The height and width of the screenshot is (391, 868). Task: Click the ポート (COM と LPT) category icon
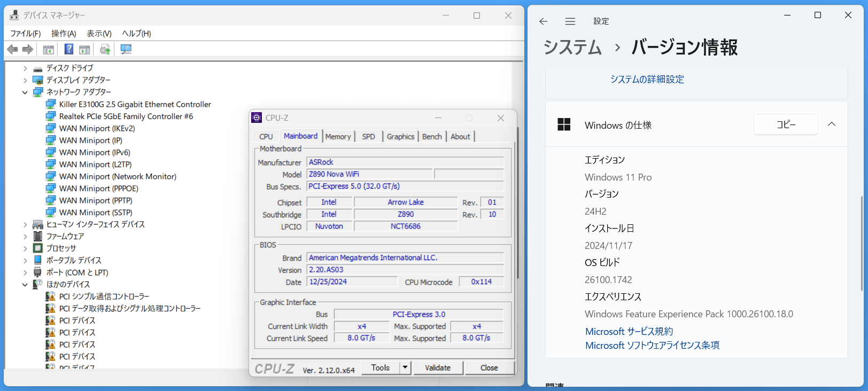pos(38,272)
